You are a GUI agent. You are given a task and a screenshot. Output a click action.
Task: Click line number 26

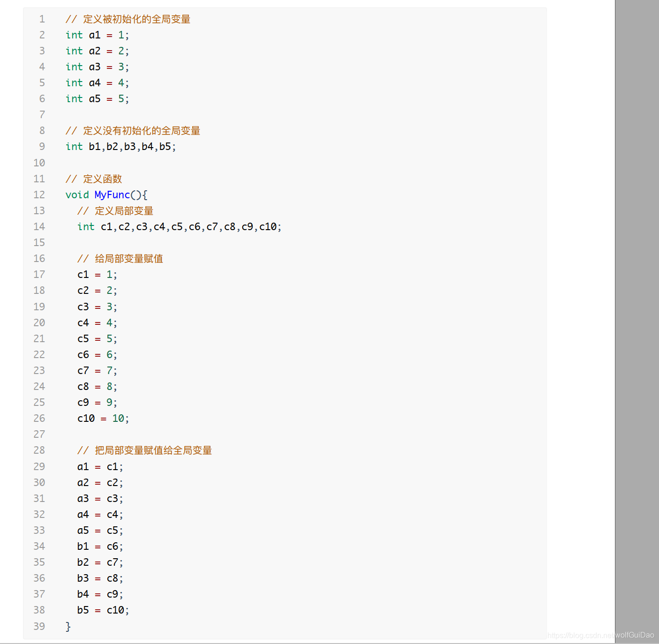pos(39,419)
